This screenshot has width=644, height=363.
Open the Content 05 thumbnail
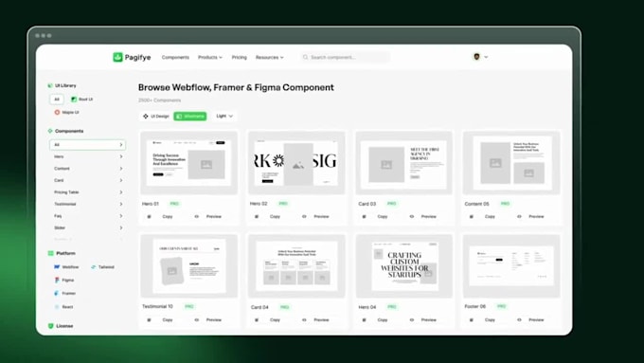pos(511,163)
